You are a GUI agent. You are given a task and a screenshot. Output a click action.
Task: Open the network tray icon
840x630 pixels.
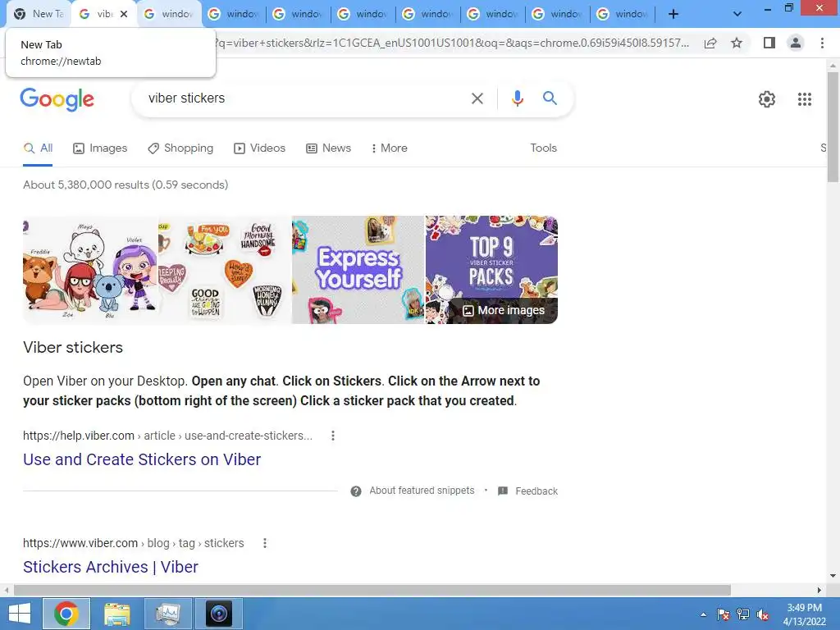(x=743, y=614)
